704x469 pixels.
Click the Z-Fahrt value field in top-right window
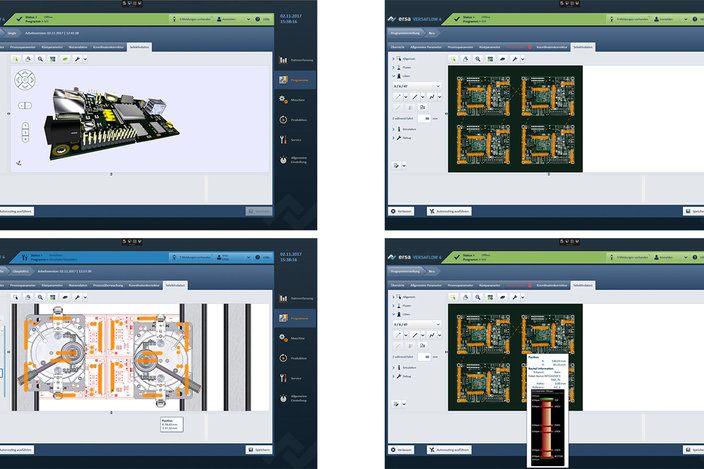[424, 118]
